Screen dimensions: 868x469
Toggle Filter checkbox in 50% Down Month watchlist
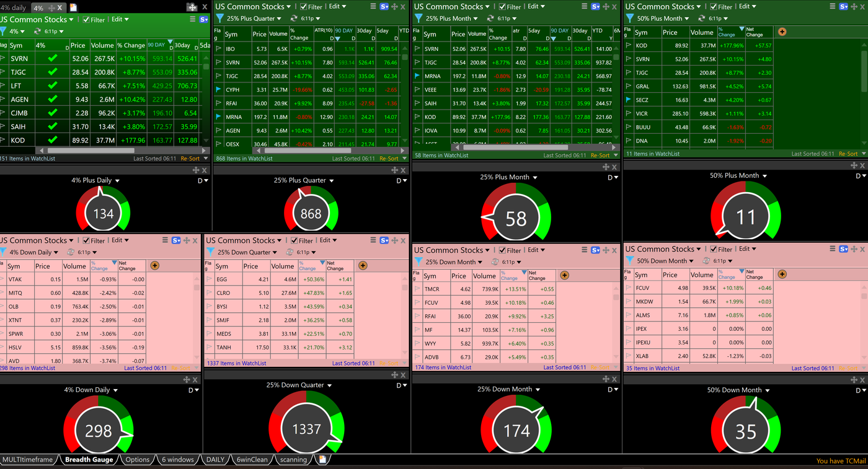(714, 249)
